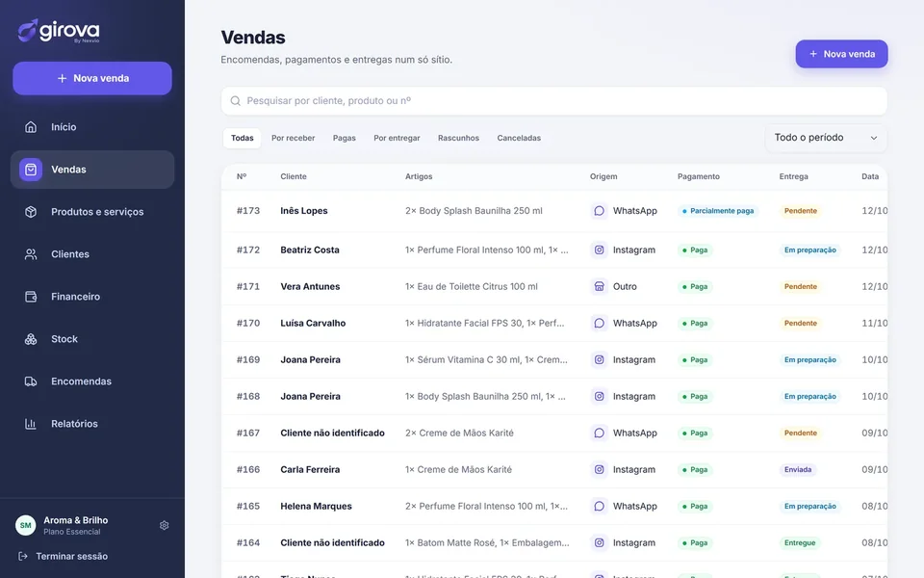Click the Pagamento column header
924x578 pixels.
point(699,176)
